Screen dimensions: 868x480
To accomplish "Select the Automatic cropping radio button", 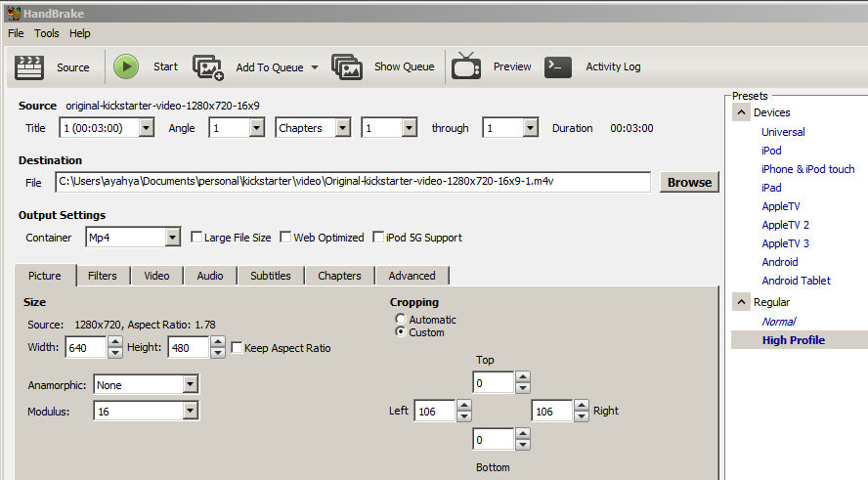I will pyautogui.click(x=400, y=319).
